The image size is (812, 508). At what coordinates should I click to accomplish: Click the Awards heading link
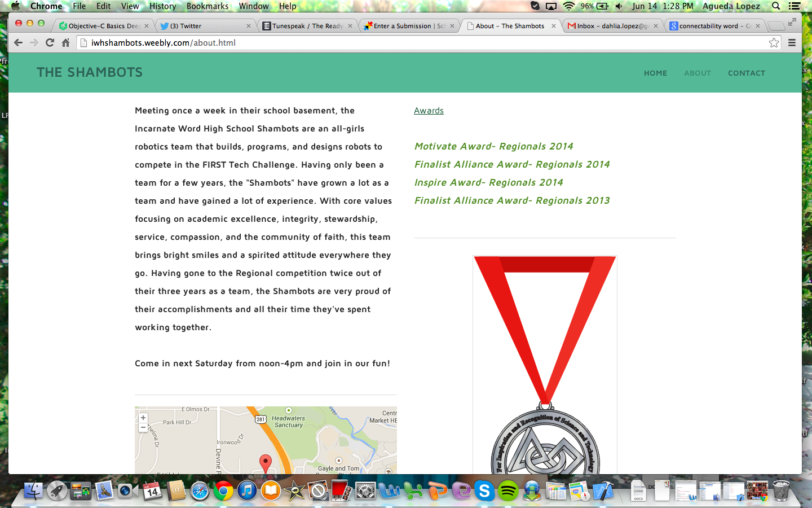429,111
